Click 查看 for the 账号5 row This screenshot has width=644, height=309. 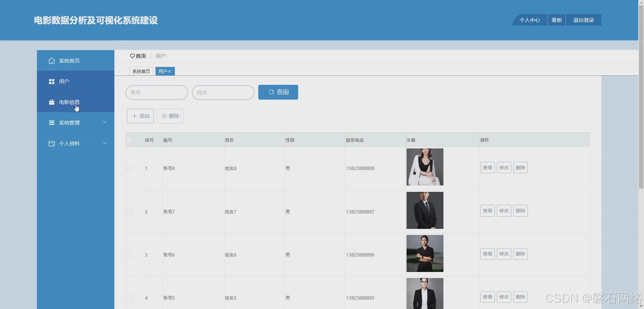(x=487, y=297)
